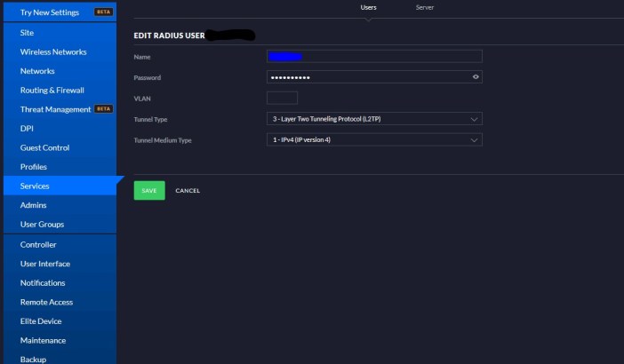
Task: Open the Backup settings page
Action: (33, 359)
